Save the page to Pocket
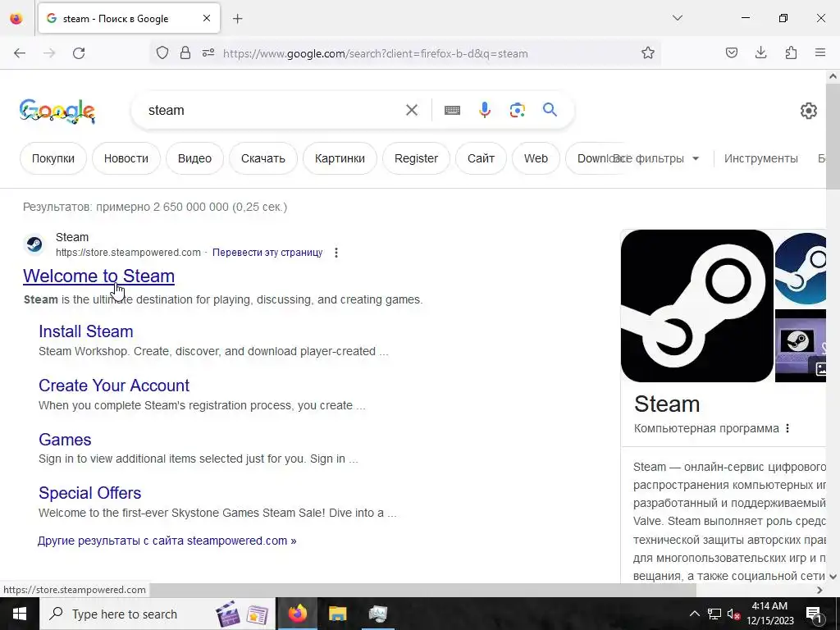 point(731,53)
